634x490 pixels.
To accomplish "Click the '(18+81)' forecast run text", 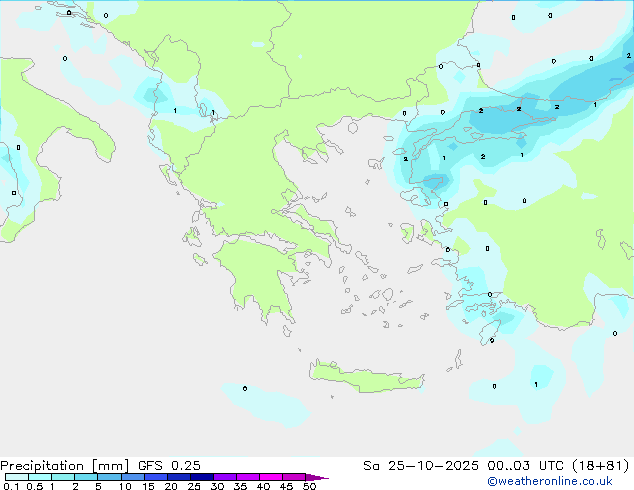I will click(601, 466).
